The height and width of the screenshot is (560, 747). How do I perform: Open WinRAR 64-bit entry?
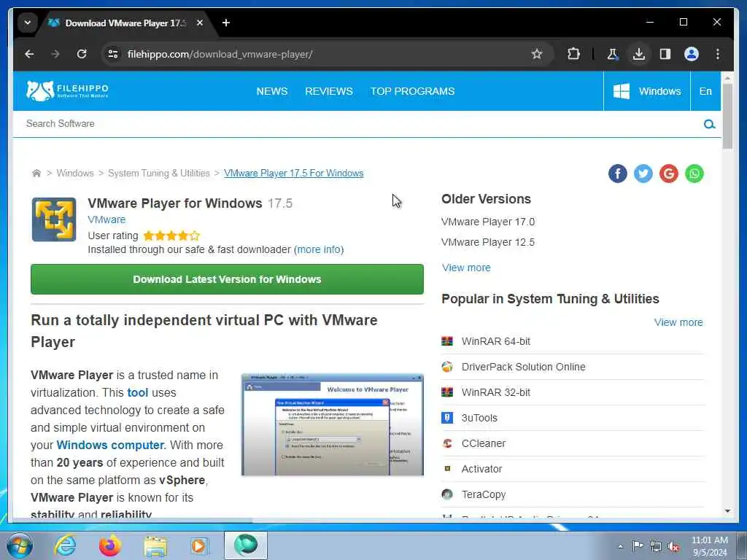(x=496, y=341)
